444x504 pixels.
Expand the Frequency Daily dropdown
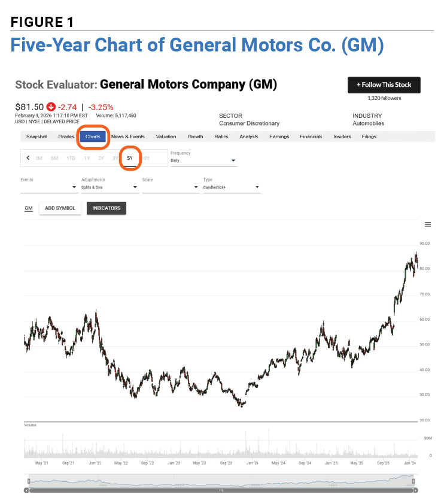pyautogui.click(x=203, y=160)
